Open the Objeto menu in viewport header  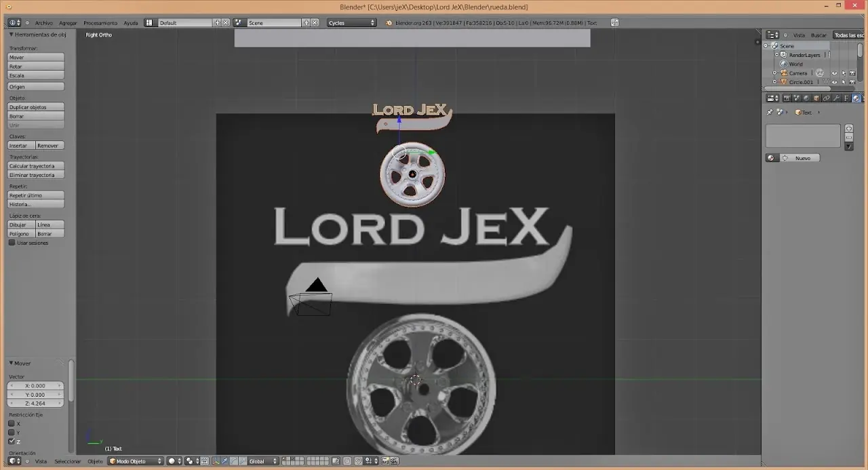click(x=95, y=461)
